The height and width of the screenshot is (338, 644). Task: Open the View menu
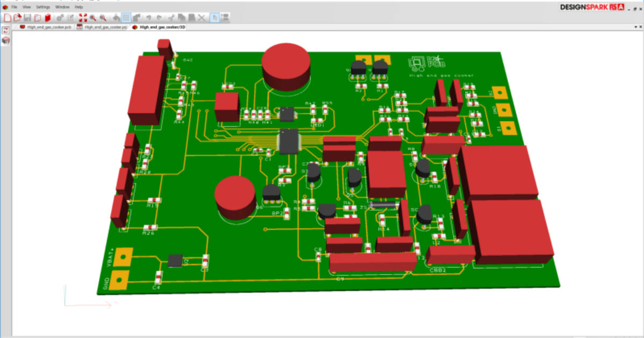tap(27, 7)
